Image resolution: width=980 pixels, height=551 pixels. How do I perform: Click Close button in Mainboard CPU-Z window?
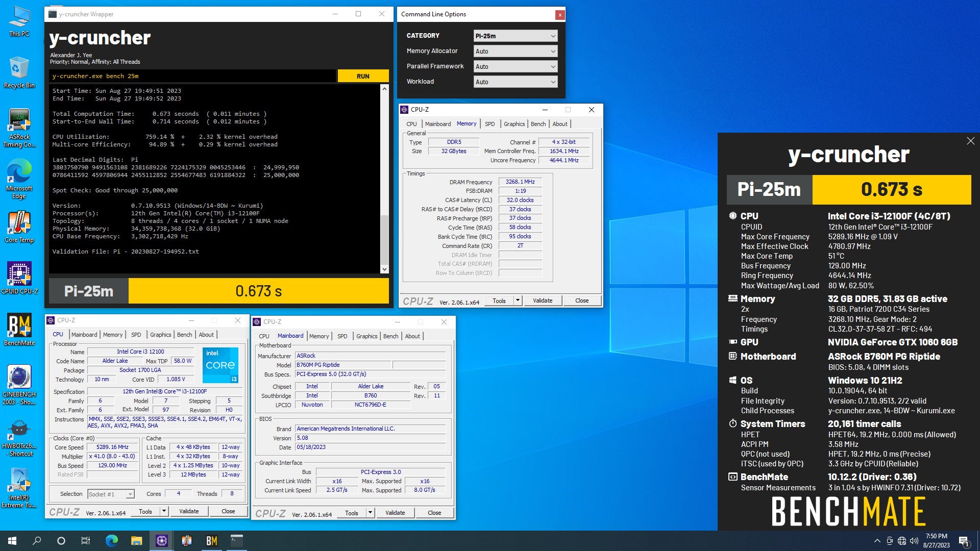tap(434, 513)
